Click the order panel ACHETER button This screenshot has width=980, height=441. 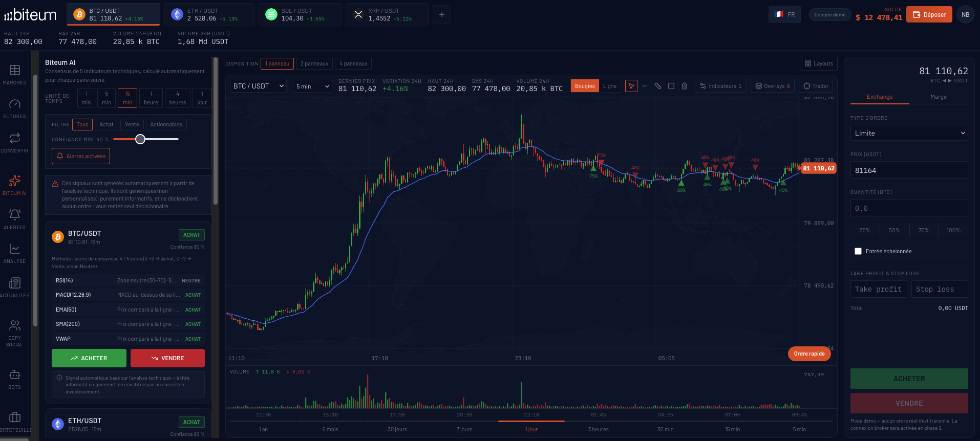[x=909, y=379]
